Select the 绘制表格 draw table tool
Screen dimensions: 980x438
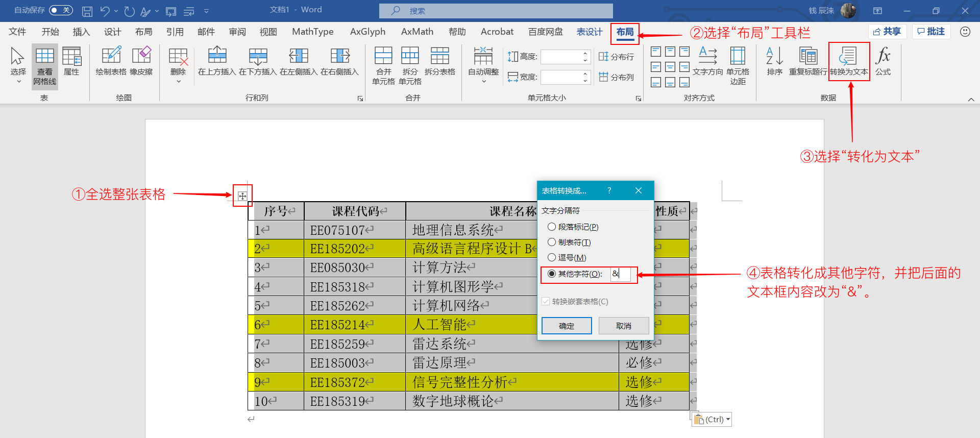pos(111,61)
